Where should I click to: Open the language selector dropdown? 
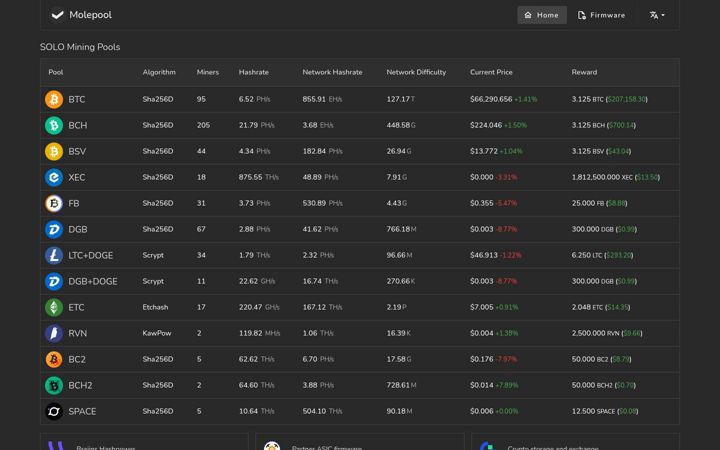click(657, 15)
